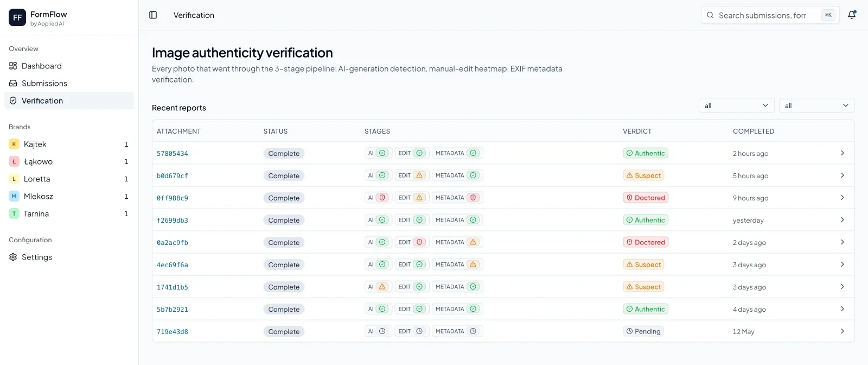
Task: Click EDIT failed shield for 0a2ac9fb
Action: pyautogui.click(x=419, y=242)
